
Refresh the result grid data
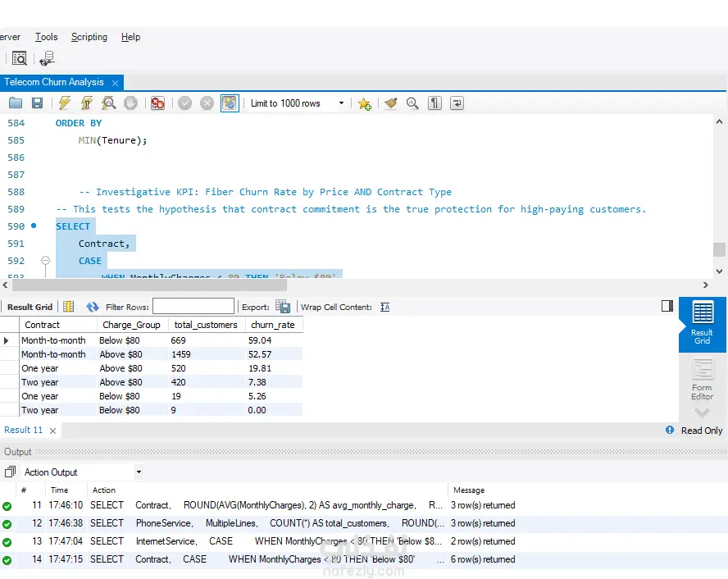click(92, 307)
